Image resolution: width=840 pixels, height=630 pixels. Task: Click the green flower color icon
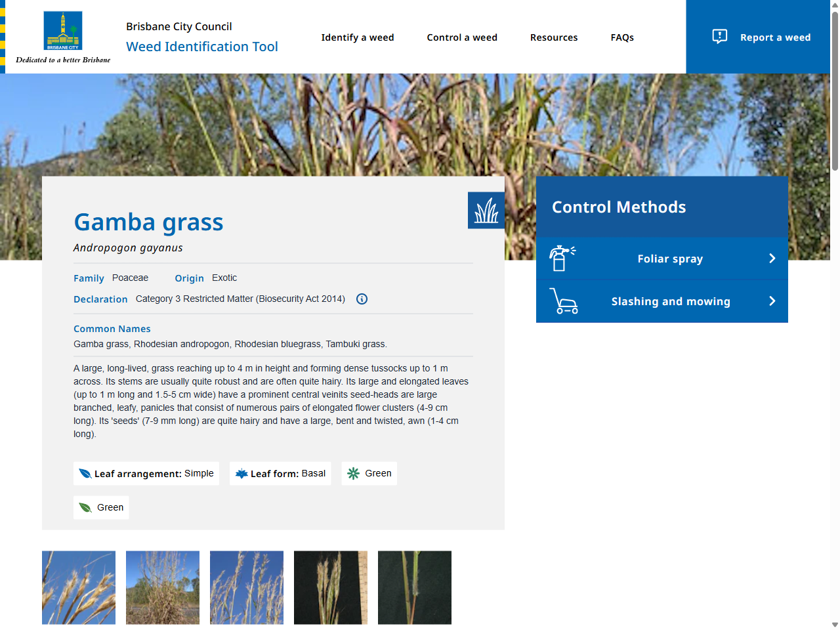(352, 473)
